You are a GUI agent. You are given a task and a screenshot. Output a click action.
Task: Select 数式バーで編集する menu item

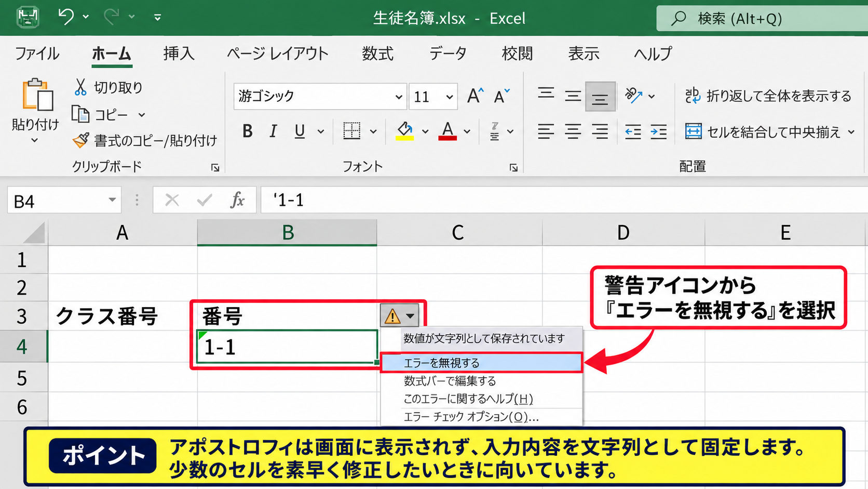[x=482, y=381]
